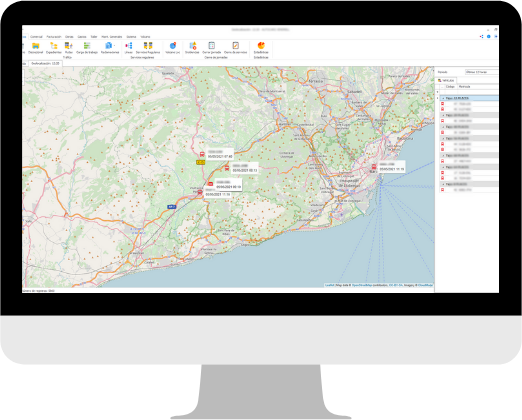Click the Sabadell label on the map
Viewport: 522px width, 420px height.
[x=354, y=91]
